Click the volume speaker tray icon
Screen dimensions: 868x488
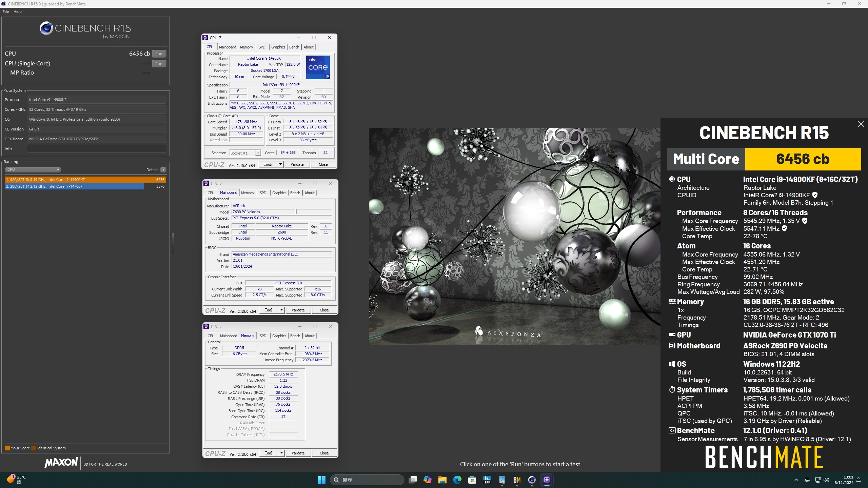click(x=826, y=480)
